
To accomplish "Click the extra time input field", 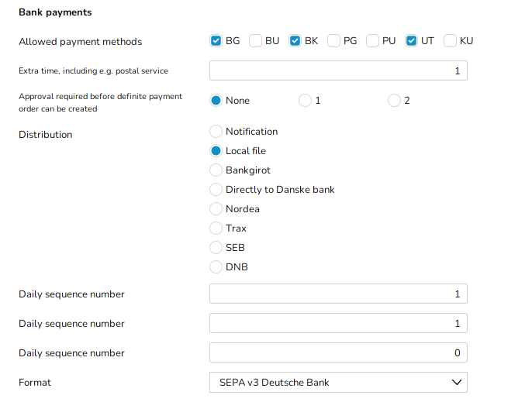I will pos(338,71).
